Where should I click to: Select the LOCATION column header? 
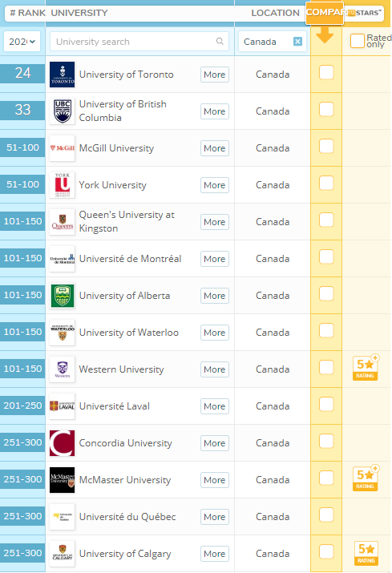tap(275, 13)
